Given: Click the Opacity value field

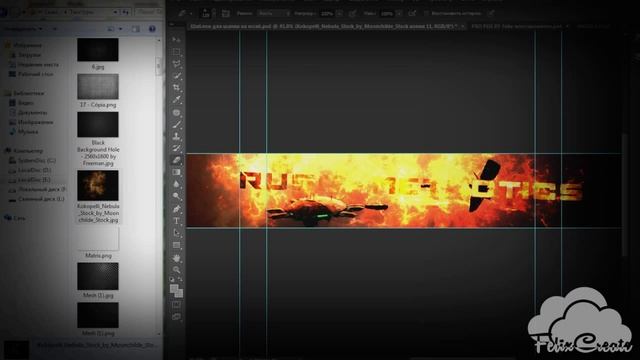Looking at the screenshot, I should (x=327, y=13).
